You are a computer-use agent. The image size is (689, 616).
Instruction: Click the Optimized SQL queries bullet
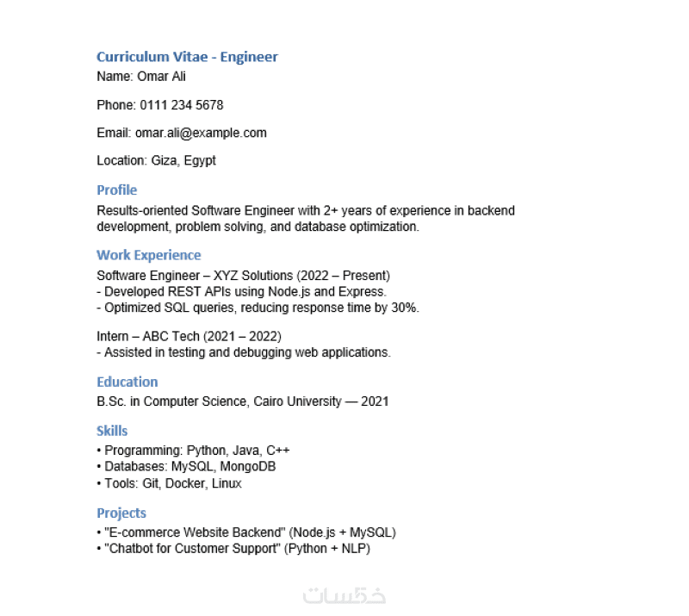[x=258, y=308]
